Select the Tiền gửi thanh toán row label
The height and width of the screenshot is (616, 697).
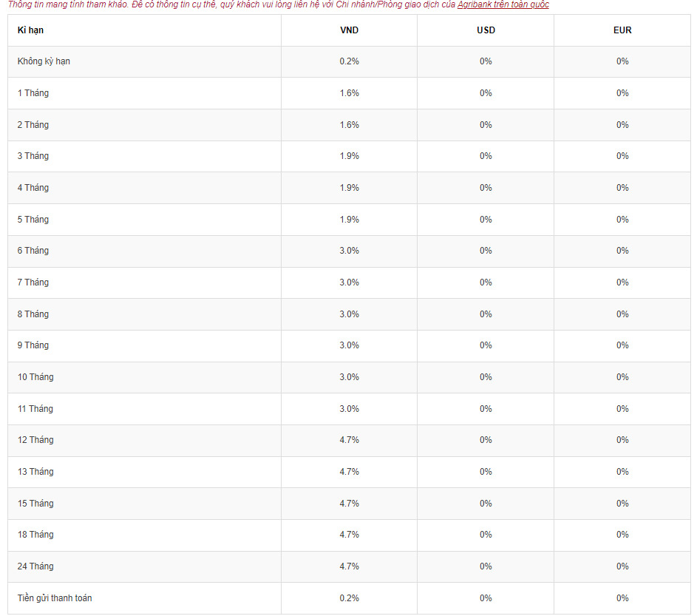[x=55, y=598]
